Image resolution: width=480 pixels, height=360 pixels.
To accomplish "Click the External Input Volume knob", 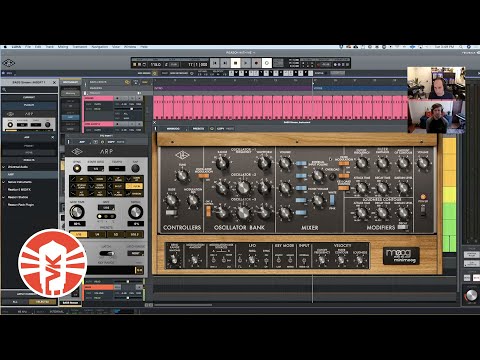I will [x=318, y=175].
